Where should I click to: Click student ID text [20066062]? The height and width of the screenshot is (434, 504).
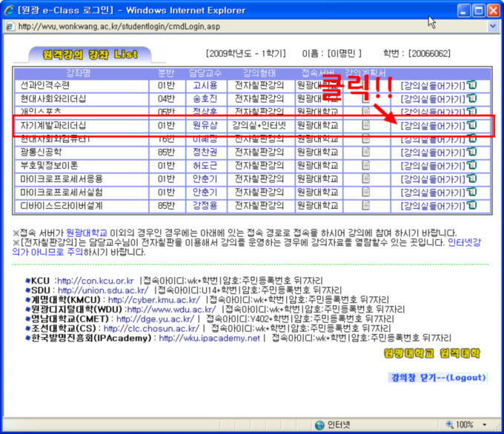[429, 53]
